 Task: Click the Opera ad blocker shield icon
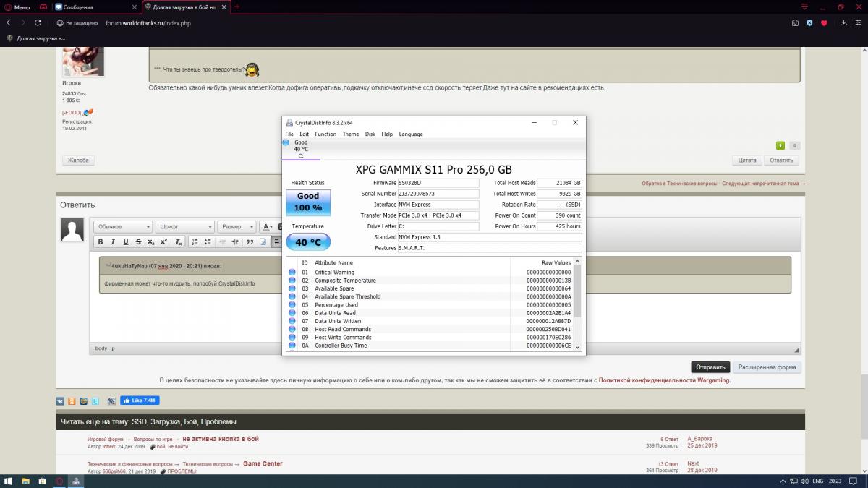click(809, 23)
